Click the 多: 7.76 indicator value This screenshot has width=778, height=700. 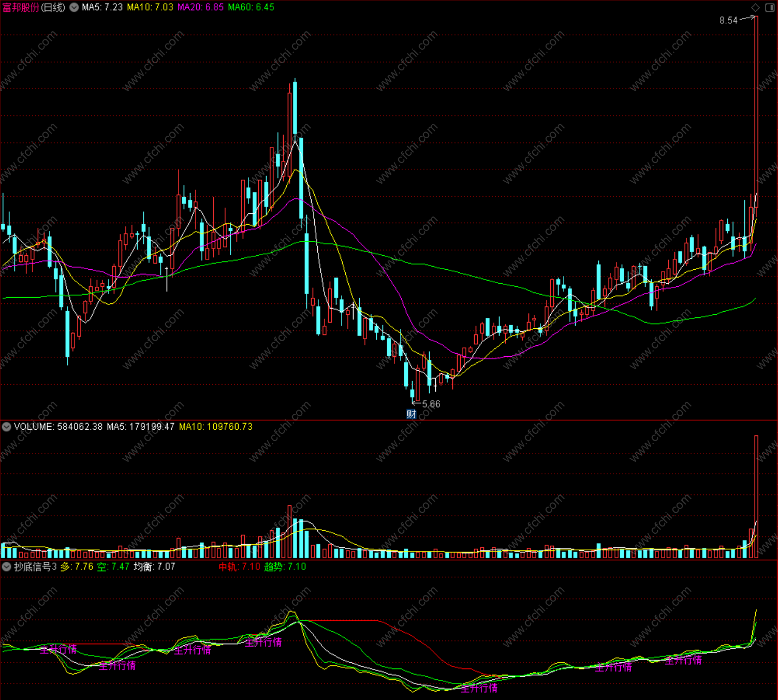[77, 566]
